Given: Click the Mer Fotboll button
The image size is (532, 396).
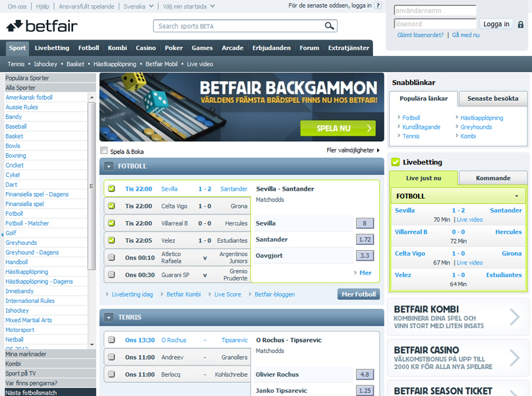Looking at the screenshot, I should point(359,294).
